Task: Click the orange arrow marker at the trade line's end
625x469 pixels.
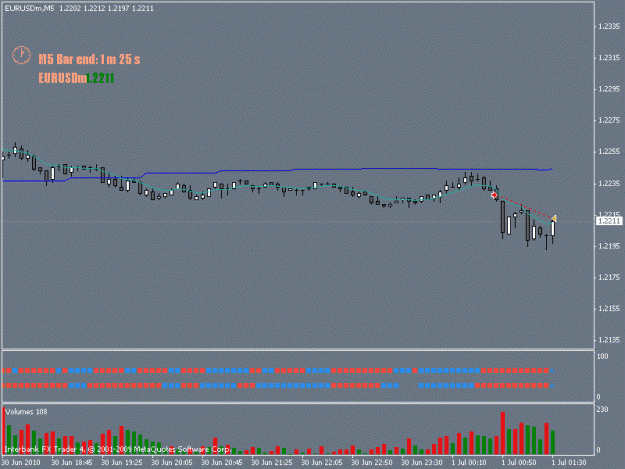Action: [554, 218]
